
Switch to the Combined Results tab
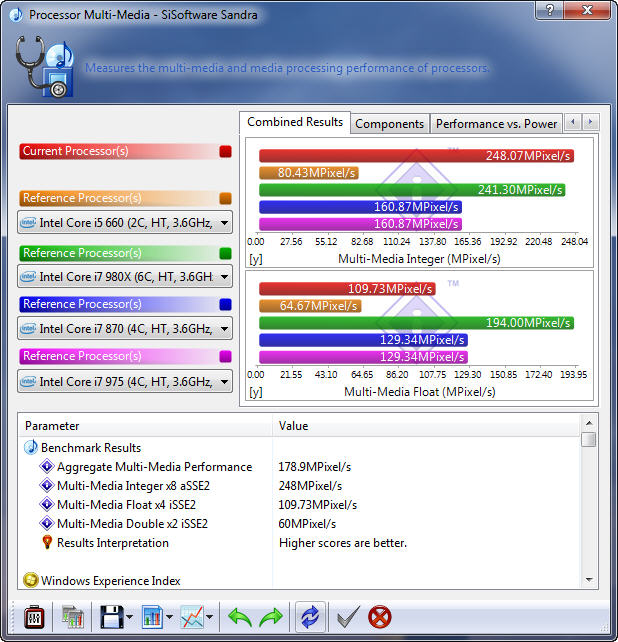click(295, 122)
